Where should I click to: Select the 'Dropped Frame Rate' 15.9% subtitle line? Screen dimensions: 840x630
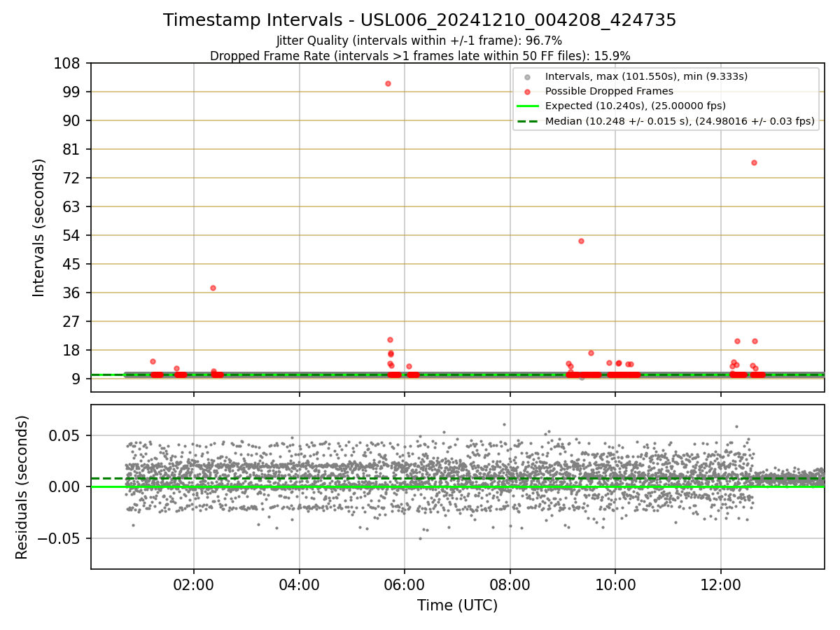(420, 55)
